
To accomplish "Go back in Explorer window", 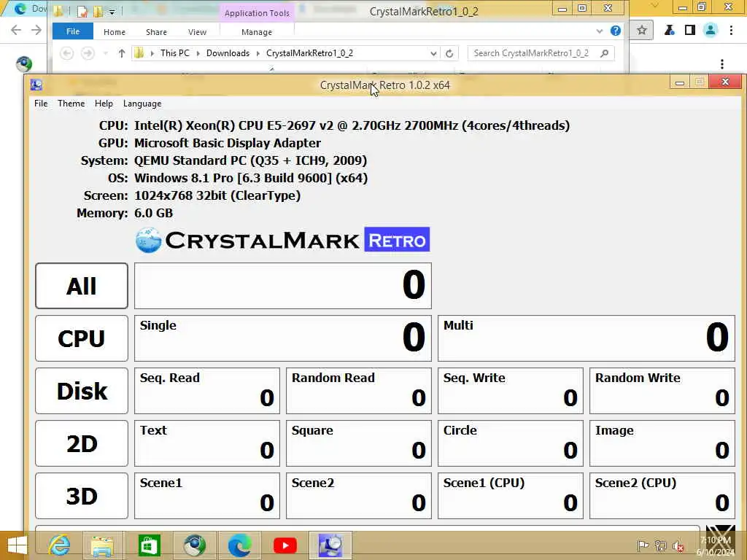I will tap(66, 53).
